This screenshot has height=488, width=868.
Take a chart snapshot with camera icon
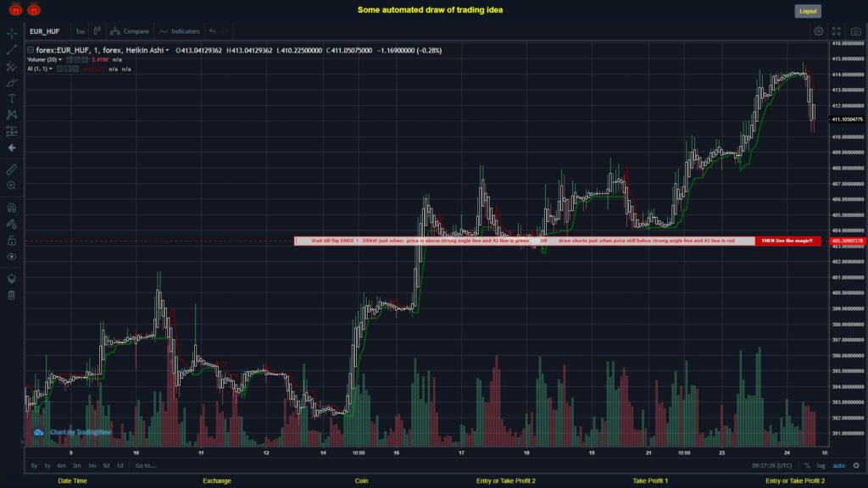tap(856, 31)
